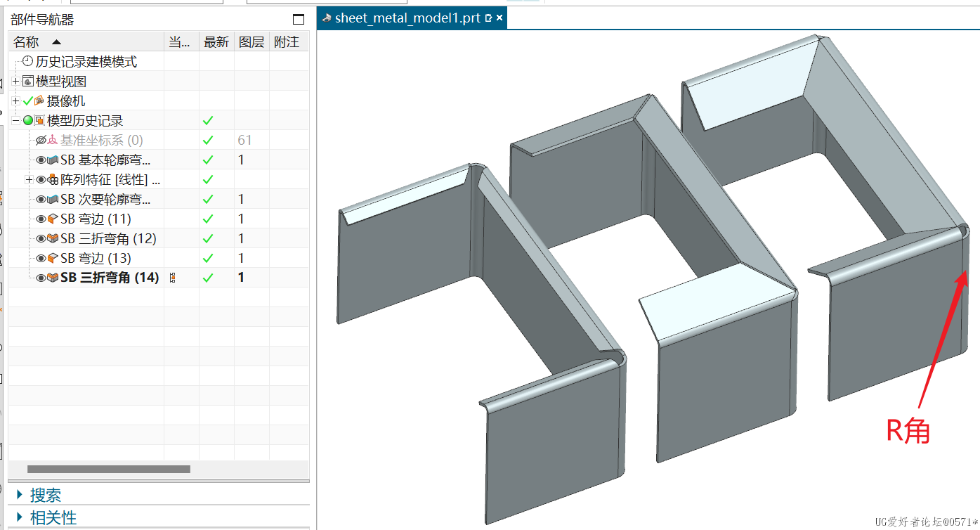Expand the 阵列特征 [线性] node
Screen dimensions: 980x530
[29, 180]
